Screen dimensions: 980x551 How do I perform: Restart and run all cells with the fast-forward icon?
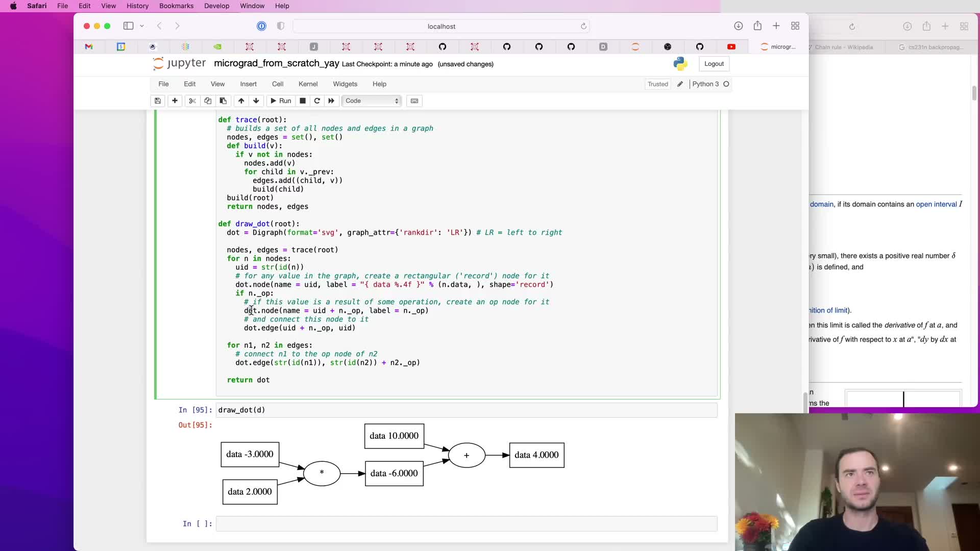(331, 101)
